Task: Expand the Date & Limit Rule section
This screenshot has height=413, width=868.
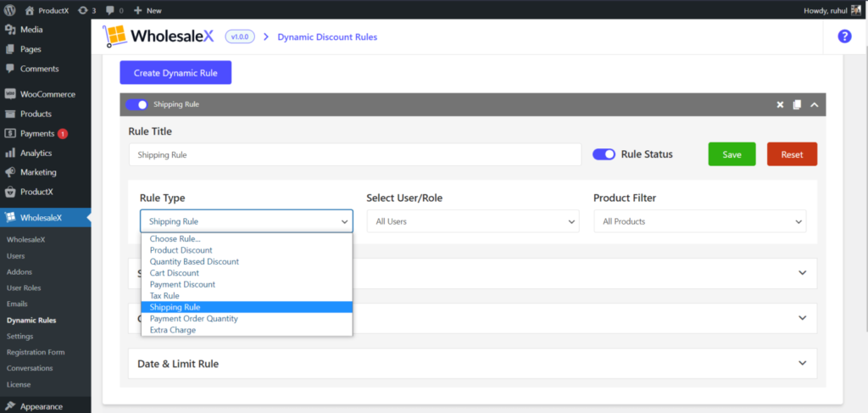Action: [472, 364]
